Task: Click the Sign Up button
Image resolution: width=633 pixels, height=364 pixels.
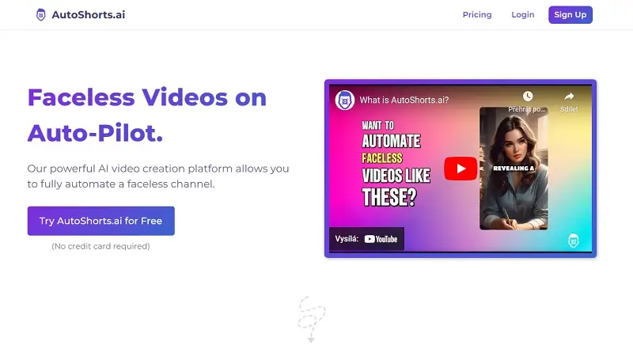Action: (570, 15)
